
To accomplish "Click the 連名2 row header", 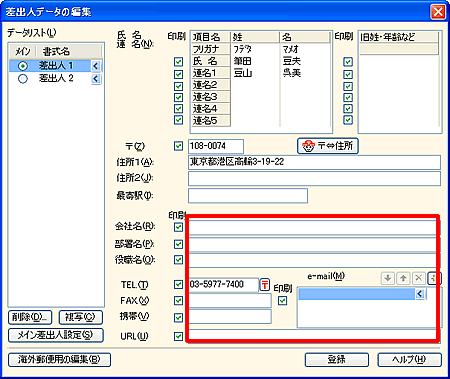I will [211, 85].
